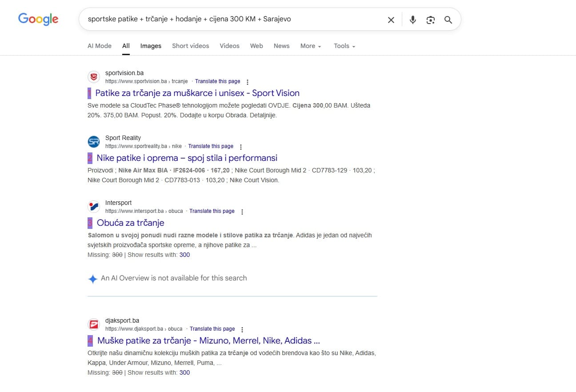Open three-dot menu for sportvision.ba result

pyautogui.click(x=248, y=82)
